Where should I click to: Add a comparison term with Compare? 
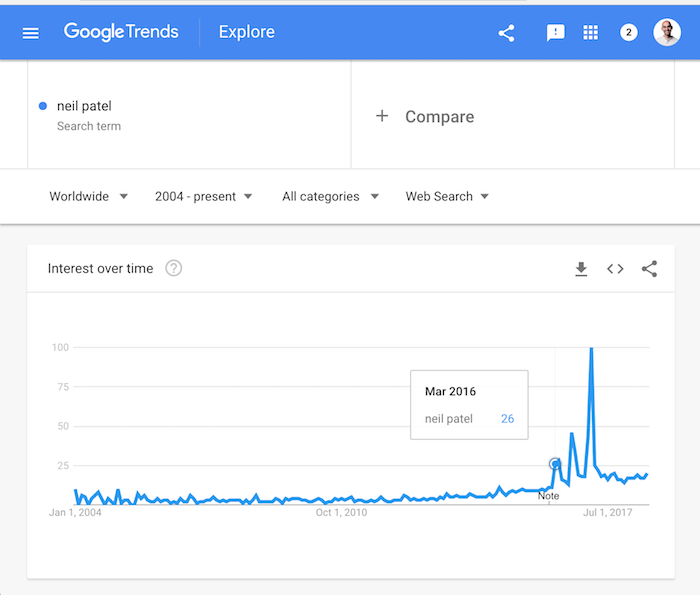[x=425, y=117]
